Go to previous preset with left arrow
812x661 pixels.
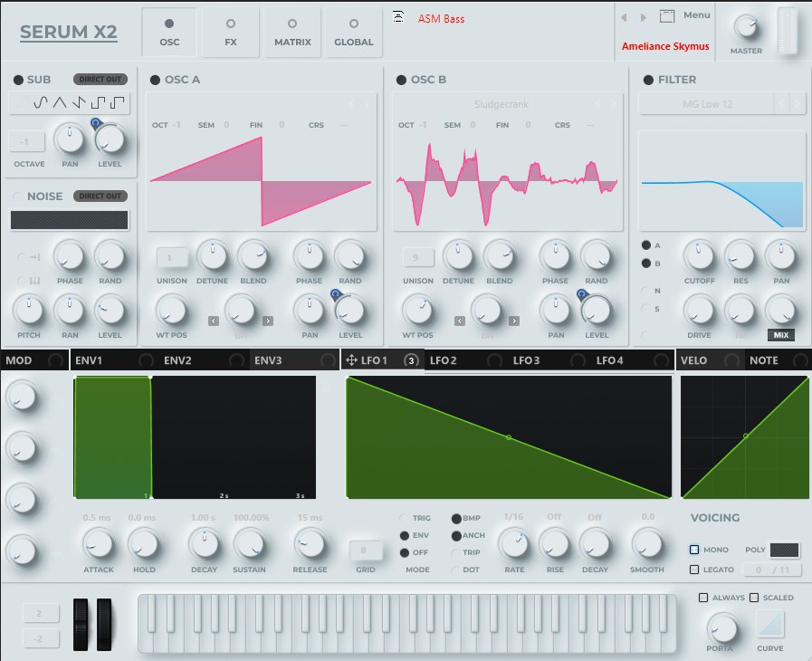coord(624,17)
